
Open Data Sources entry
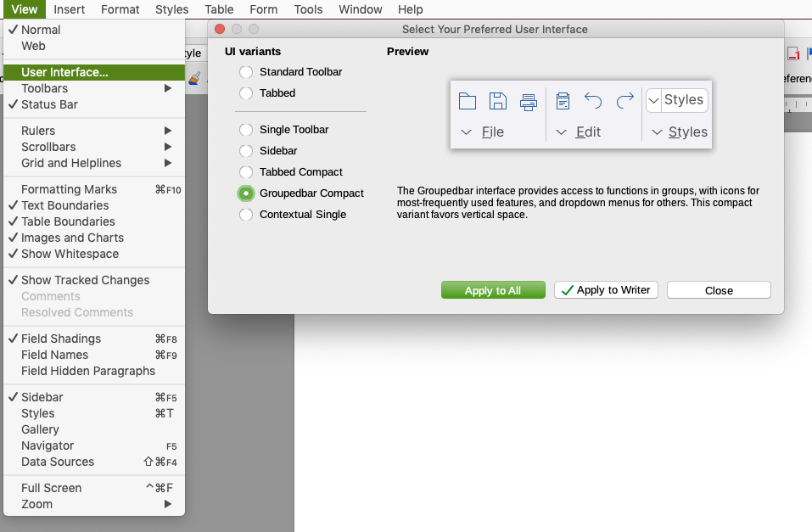[93, 461]
